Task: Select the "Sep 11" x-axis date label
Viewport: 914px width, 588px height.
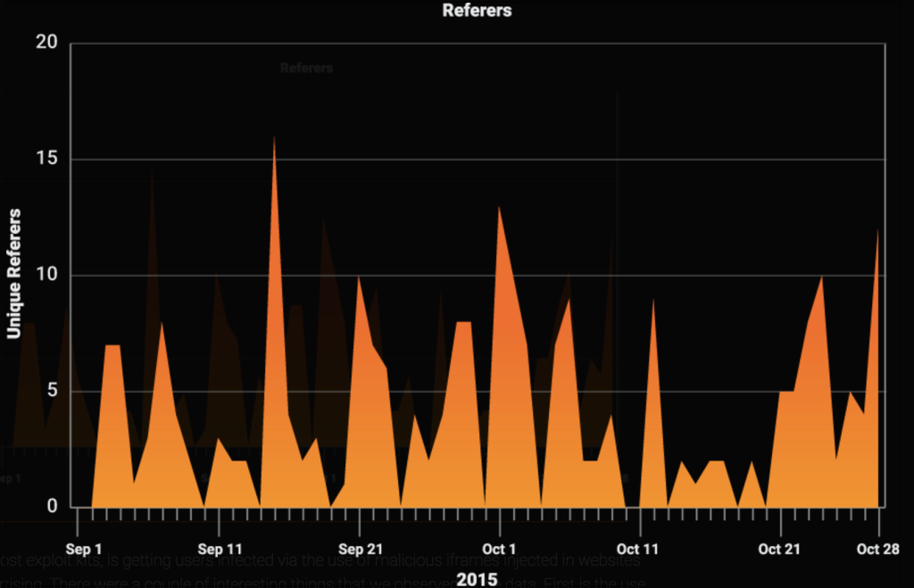Action: point(220,548)
